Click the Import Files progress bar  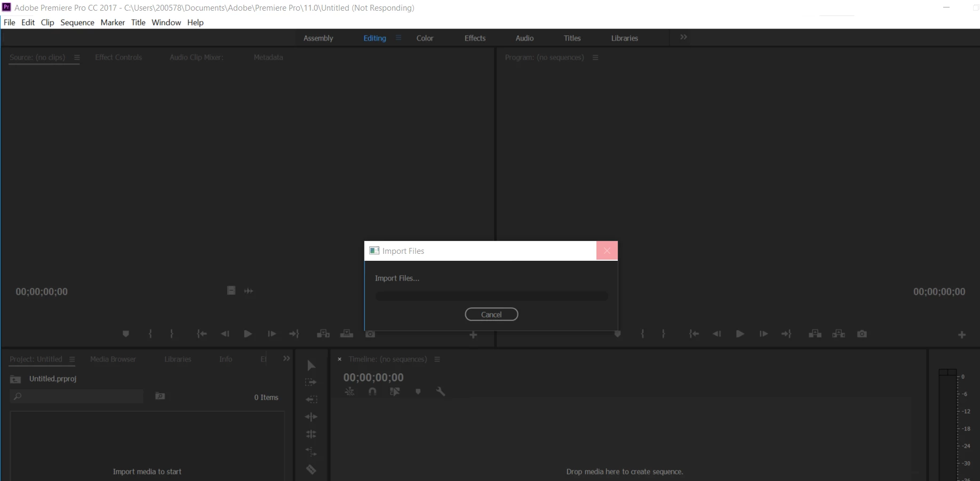491,296
